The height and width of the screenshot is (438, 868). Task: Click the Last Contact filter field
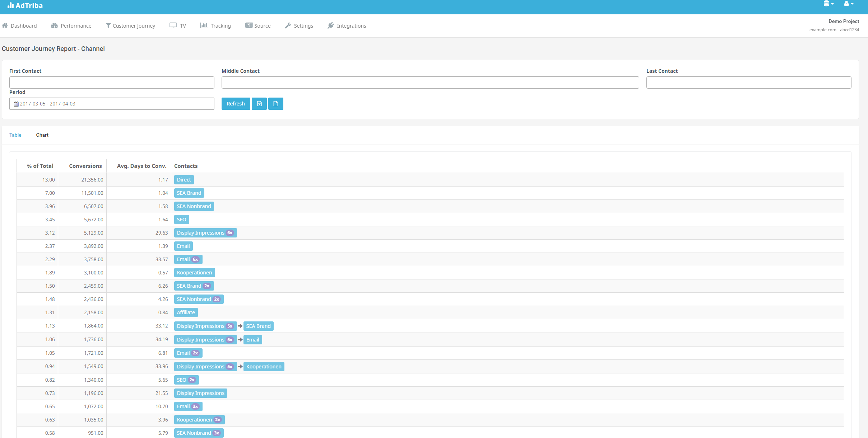pyautogui.click(x=748, y=83)
